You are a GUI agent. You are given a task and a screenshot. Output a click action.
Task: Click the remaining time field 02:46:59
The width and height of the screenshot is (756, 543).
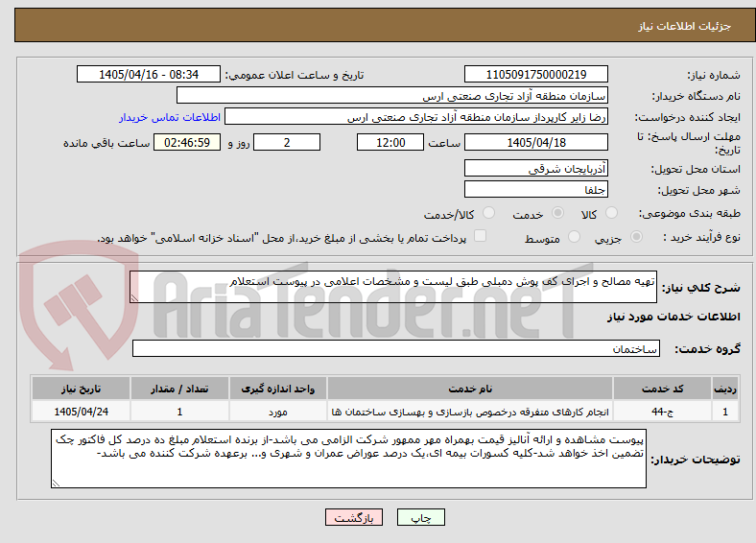click(187, 142)
